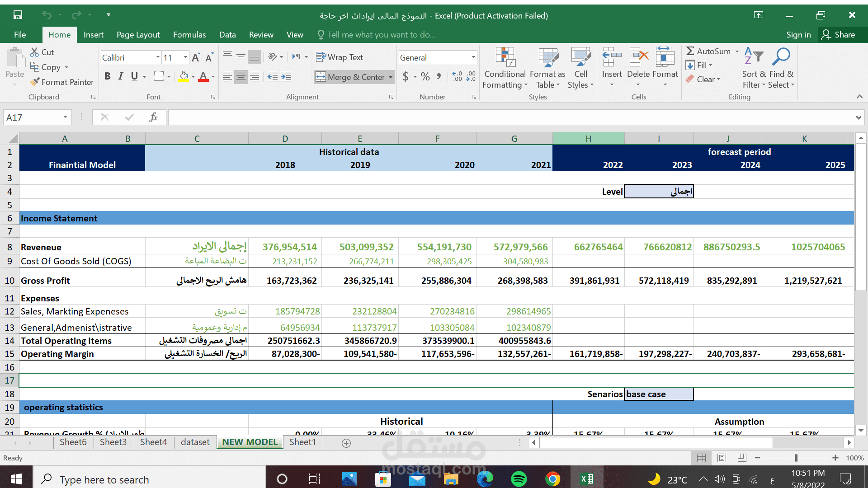Toggle Bold formatting

pos(107,76)
